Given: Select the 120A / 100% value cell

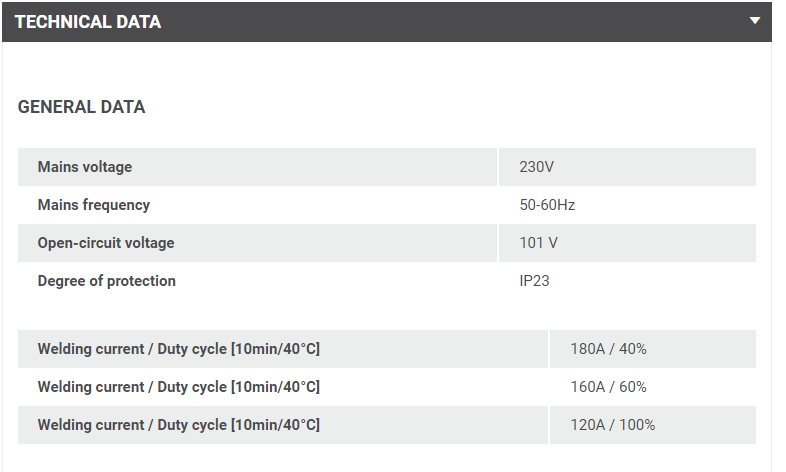Looking at the screenshot, I should tap(612, 425).
